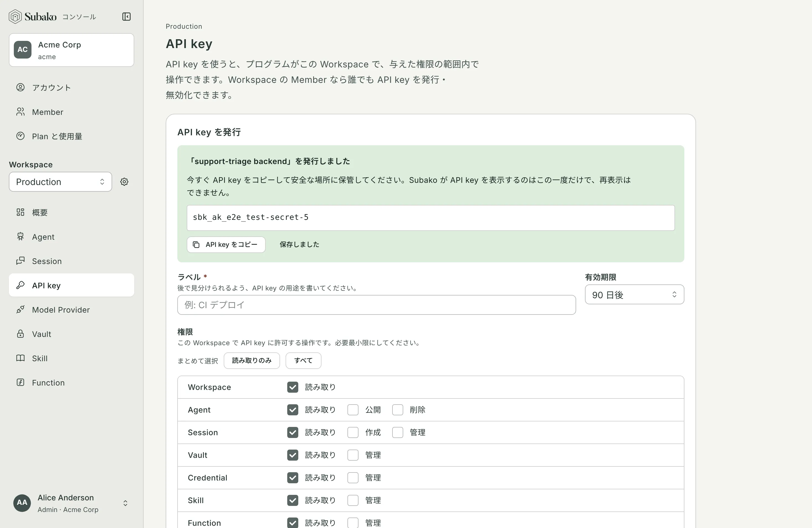Click API key をコピー button
This screenshot has height=528, width=812.
point(226,245)
